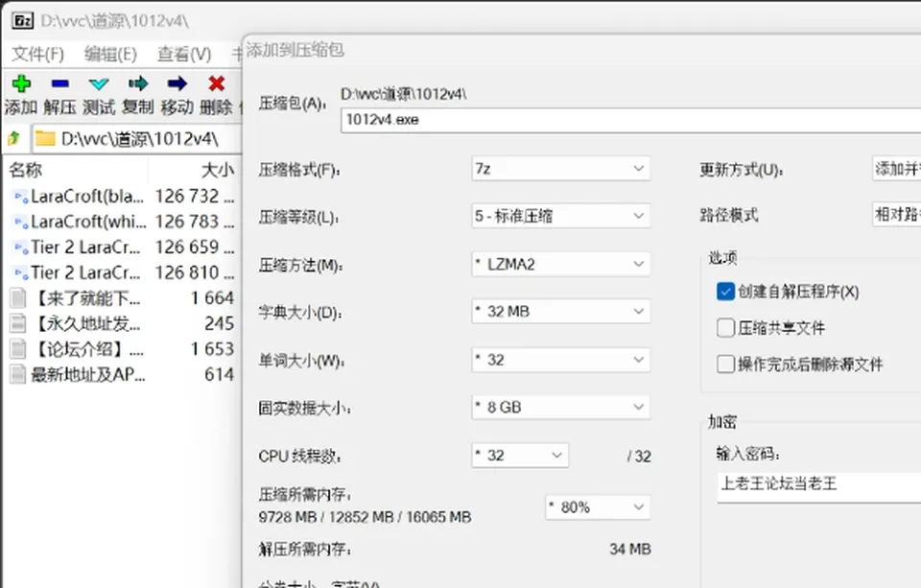The image size is (921, 588).
Task: Expand the compression level (压缩等级) dropdown
Action: [x=560, y=216]
